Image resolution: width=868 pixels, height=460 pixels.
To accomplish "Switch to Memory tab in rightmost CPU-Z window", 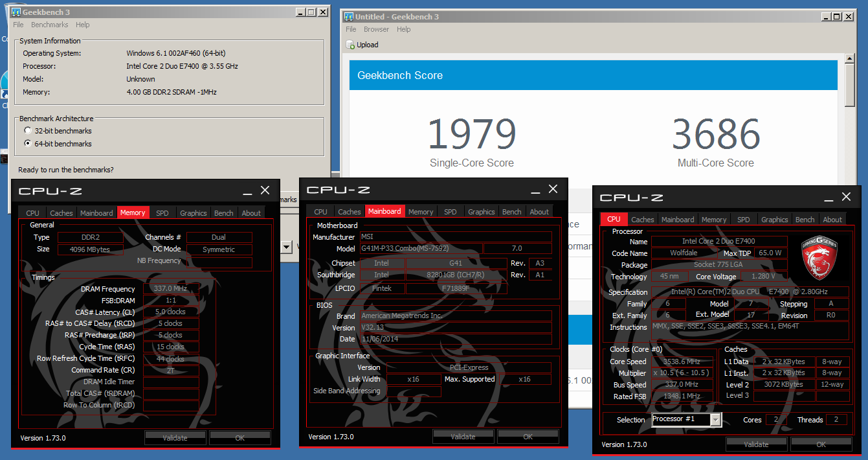I will pyautogui.click(x=714, y=219).
